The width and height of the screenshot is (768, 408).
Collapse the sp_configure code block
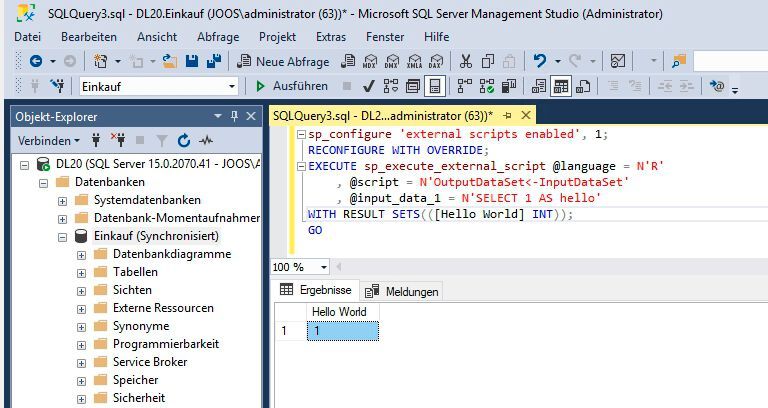click(x=302, y=134)
